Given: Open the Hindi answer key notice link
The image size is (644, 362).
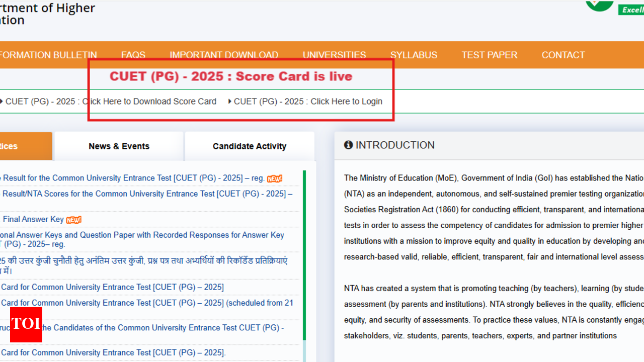Looking at the screenshot, I should click(x=144, y=261).
